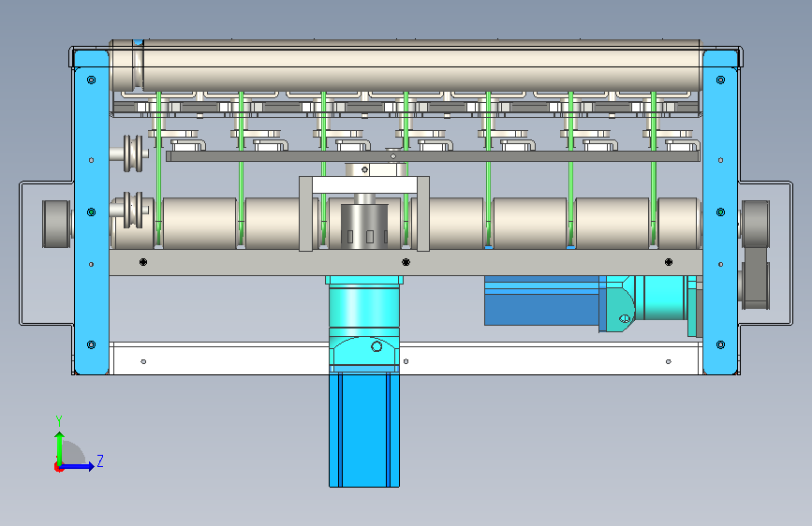
Task: Select the large vertical blue motor at the bottom
Action: tap(364, 430)
